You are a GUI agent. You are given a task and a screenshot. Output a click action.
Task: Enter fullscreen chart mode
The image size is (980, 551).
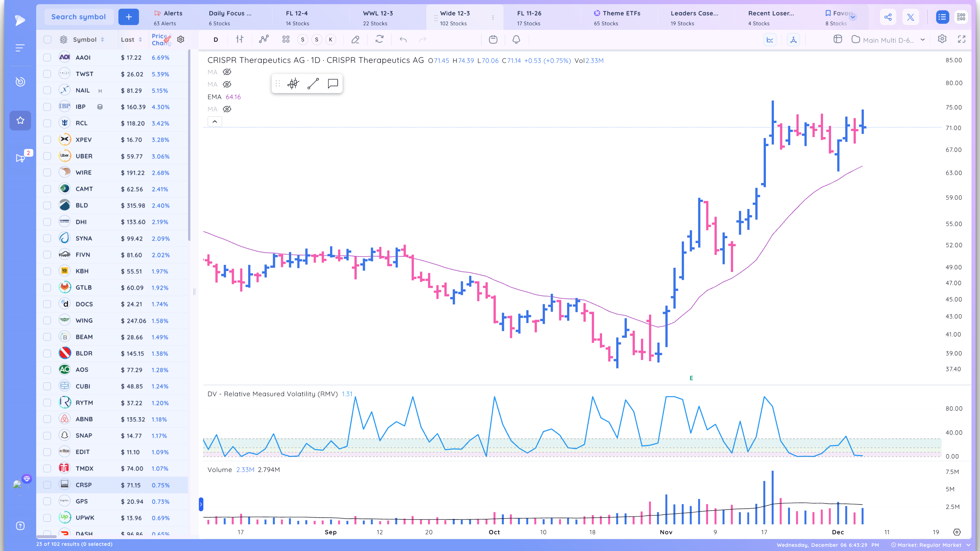961,39
